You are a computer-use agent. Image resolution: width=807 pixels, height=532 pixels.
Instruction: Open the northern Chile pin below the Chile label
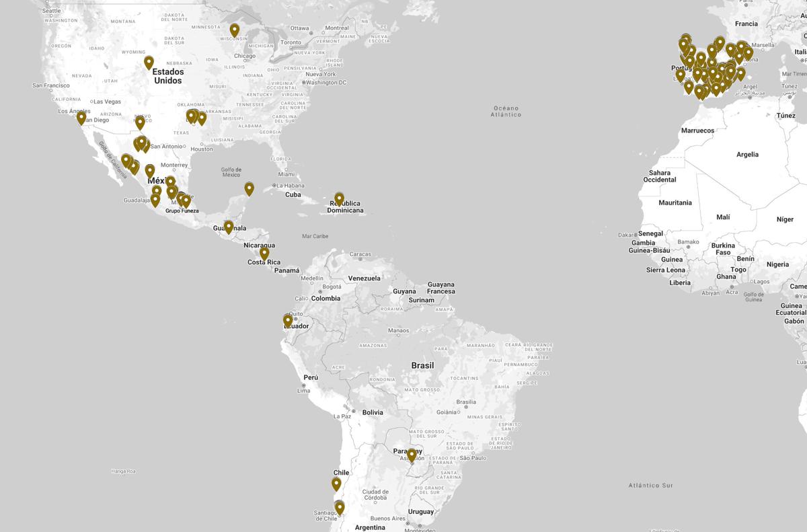[x=336, y=484]
